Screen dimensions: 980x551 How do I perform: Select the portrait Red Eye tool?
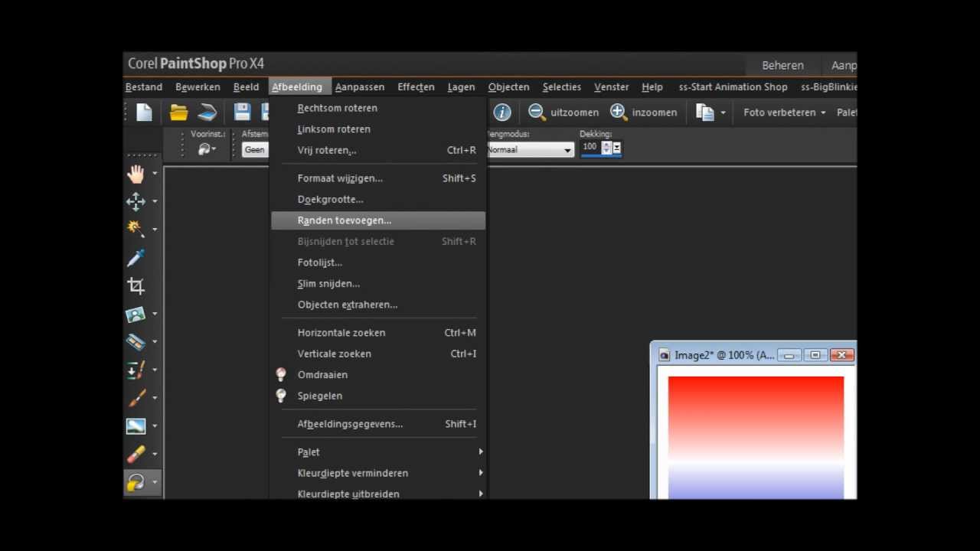pos(136,314)
